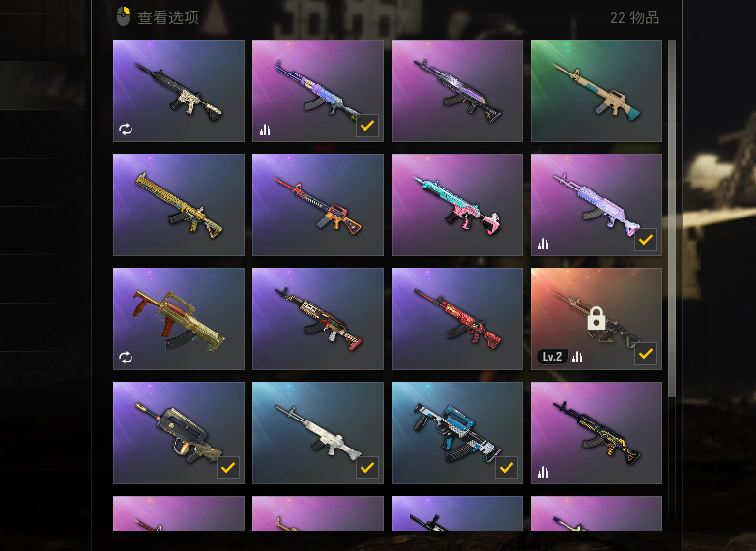Click the stats bars icon on the lavender Beryl skin
The image size is (756, 551).
click(543, 244)
